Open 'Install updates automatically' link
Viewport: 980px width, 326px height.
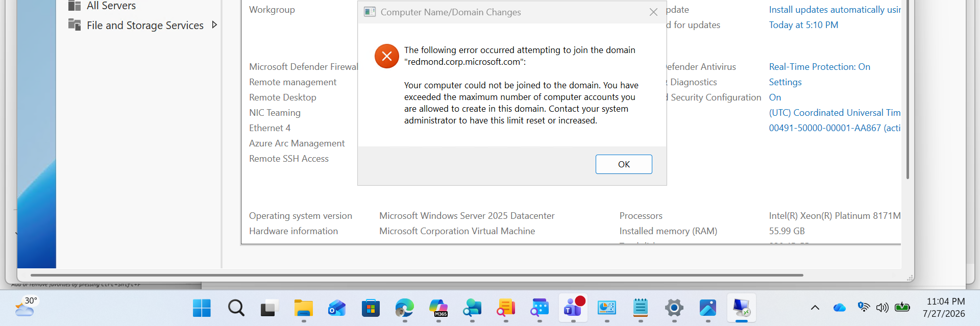[835, 10]
